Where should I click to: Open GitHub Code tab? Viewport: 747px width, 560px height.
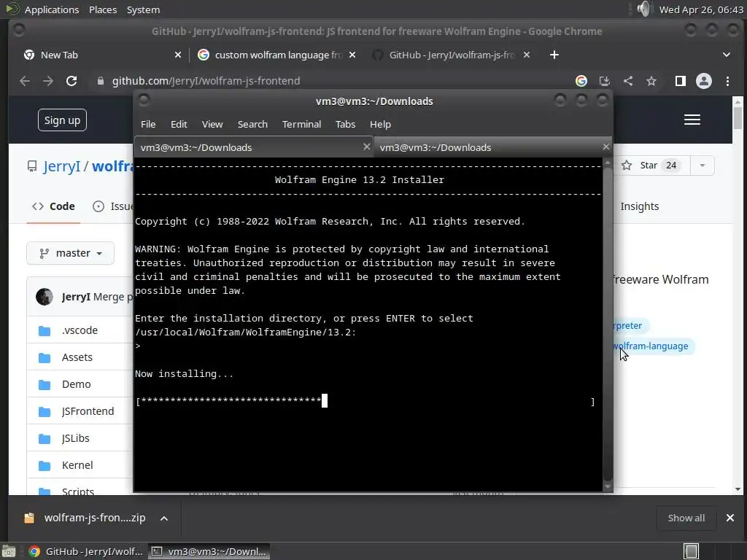53,206
